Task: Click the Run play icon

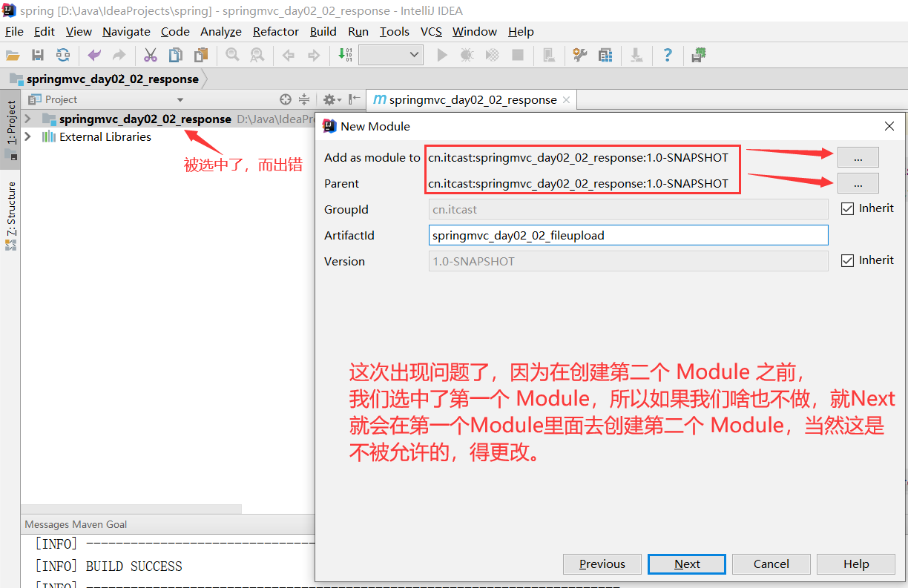Action: tap(442, 55)
